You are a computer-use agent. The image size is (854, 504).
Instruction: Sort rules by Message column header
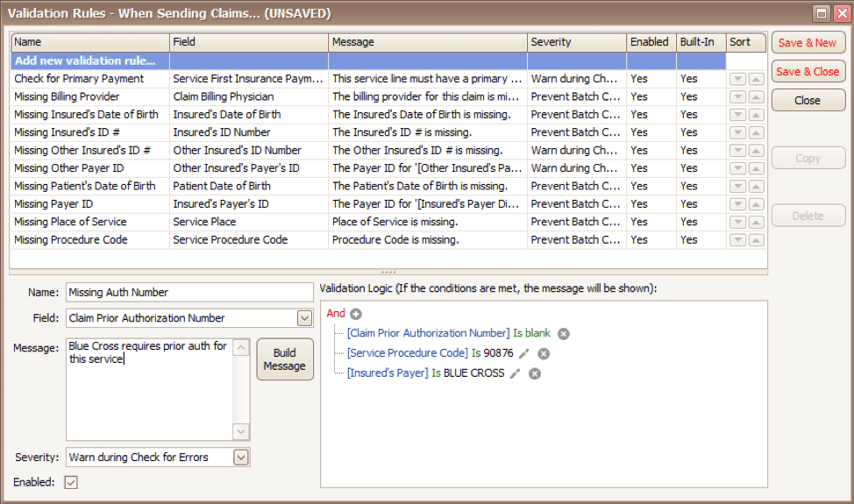(x=428, y=42)
